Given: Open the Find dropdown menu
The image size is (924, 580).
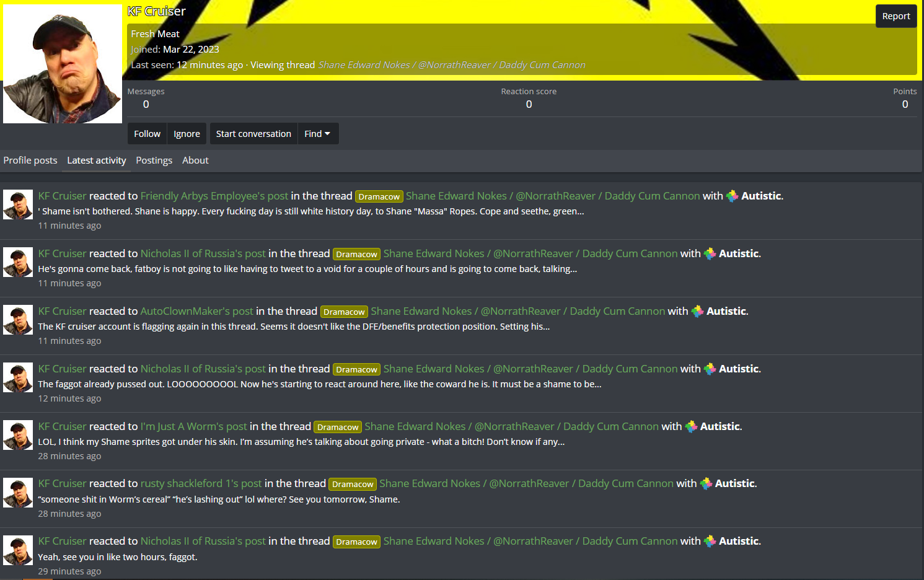Looking at the screenshot, I should tap(317, 134).
